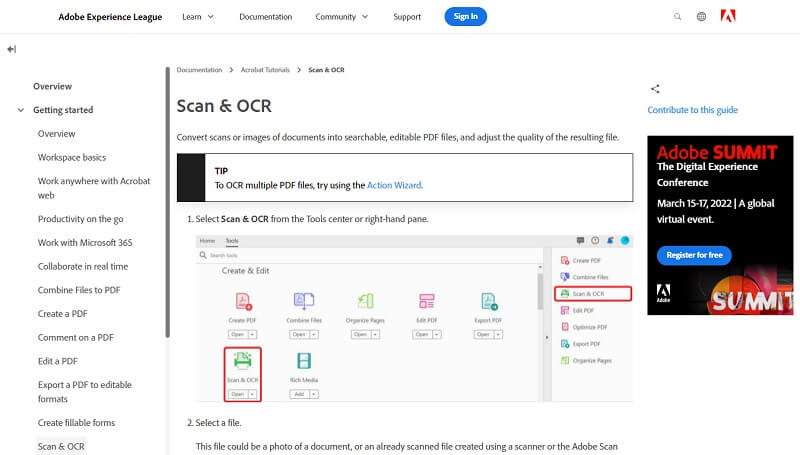Viewport: 800px width, 455px height.
Task: Click the Scan & OCR tool icon
Action: pos(242,361)
